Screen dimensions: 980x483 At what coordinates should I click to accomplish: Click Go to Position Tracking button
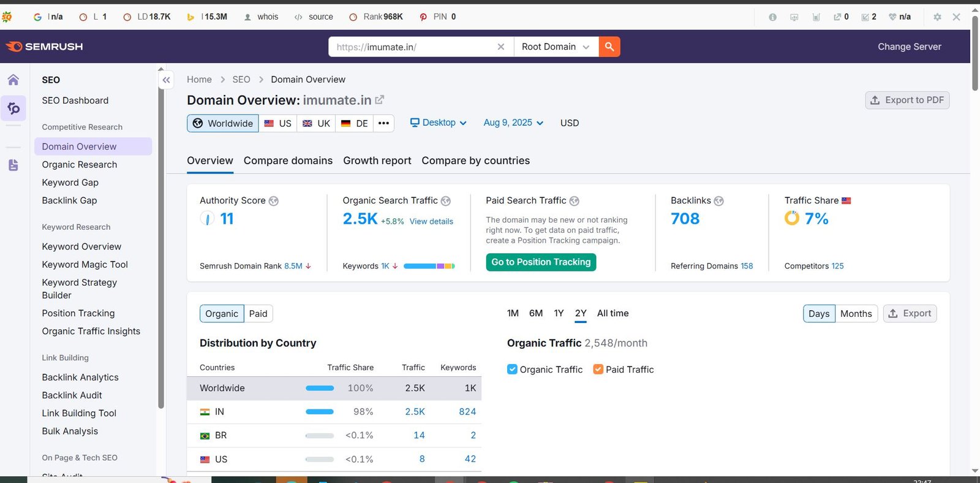541,262
